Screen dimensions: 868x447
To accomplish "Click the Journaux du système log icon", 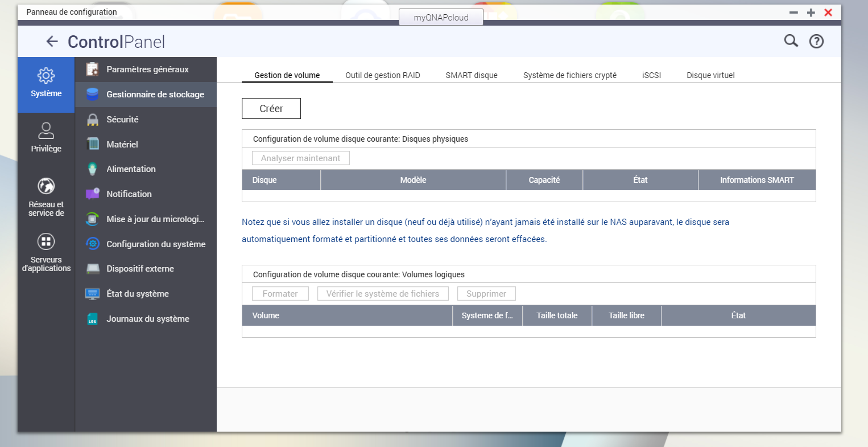I will click(x=92, y=319).
